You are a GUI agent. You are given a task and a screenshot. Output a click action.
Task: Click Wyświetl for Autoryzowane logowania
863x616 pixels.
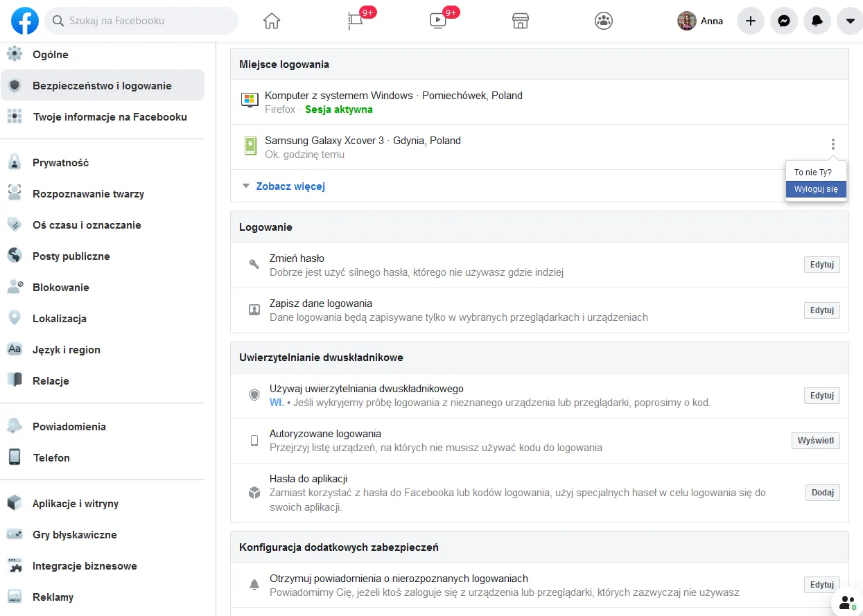[816, 441]
